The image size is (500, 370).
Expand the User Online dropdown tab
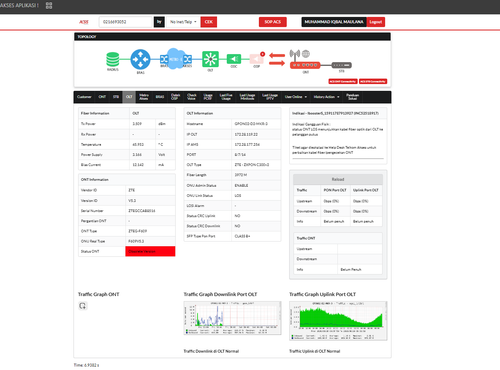(296, 97)
